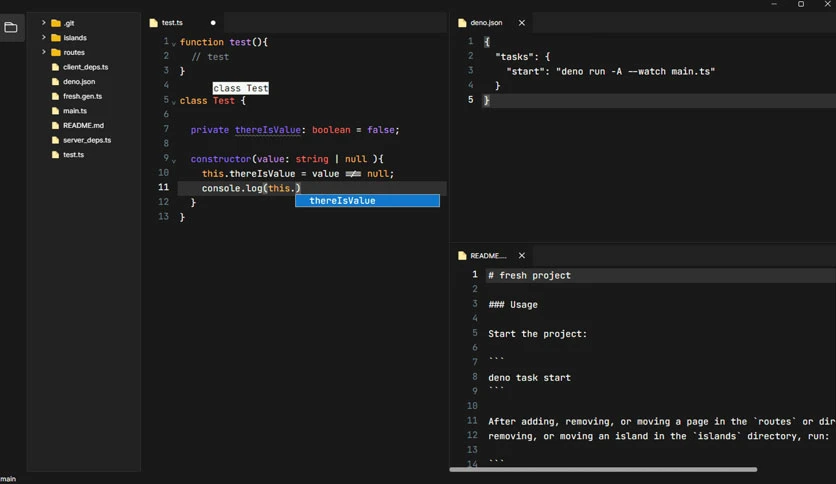
Task: Expand the routes folder chevron
Action: coord(44,52)
